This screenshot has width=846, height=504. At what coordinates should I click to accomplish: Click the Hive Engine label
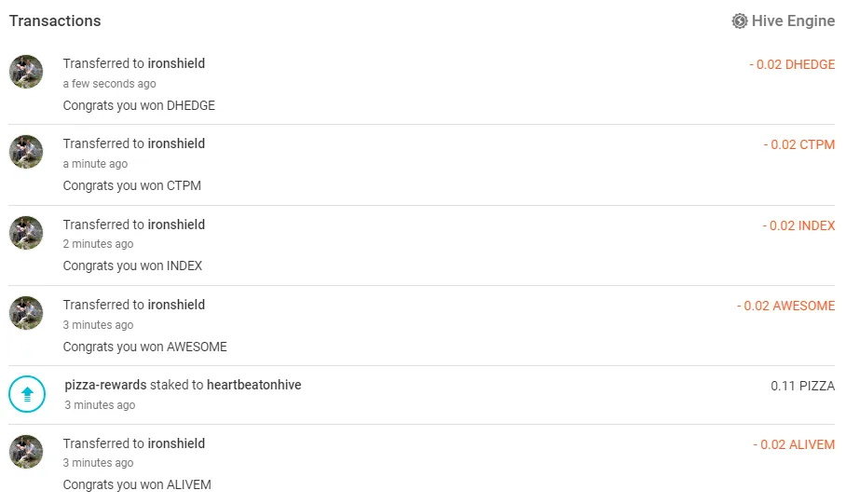coord(793,20)
